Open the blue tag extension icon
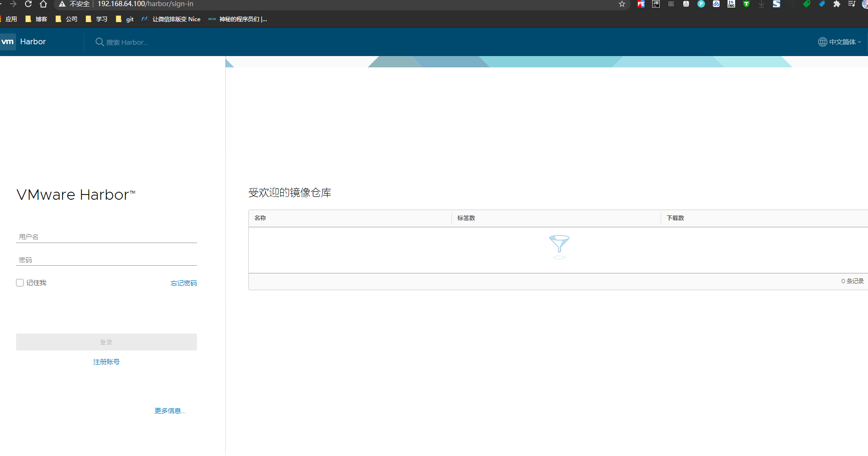 822,4
